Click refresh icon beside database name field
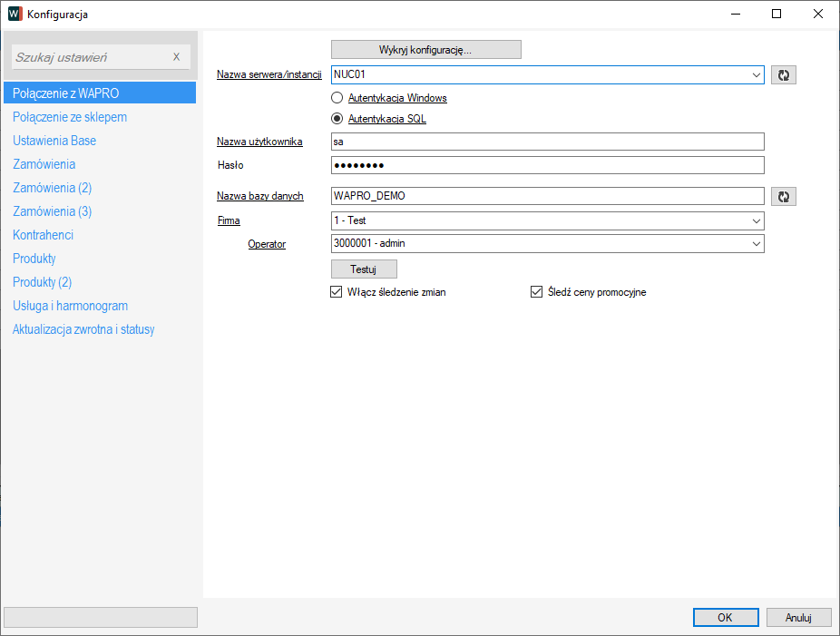This screenshot has height=636, width=840. click(784, 196)
